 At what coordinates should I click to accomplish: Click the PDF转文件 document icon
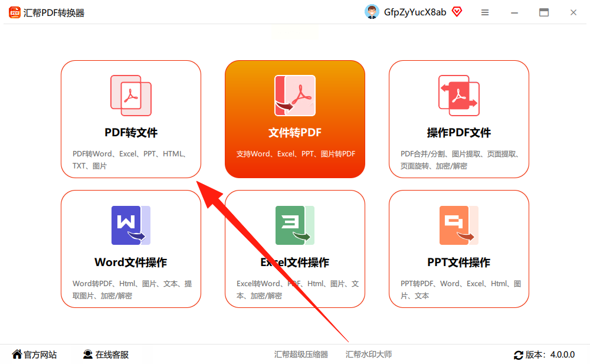[x=131, y=96]
